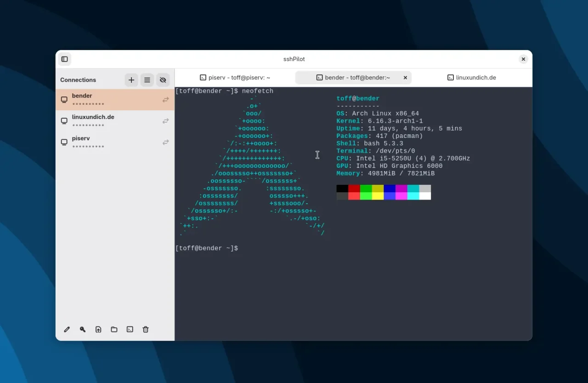Image resolution: width=588 pixels, height=383 pixels.
Task: Close the bender tab with its x button
Action: (x=405, y=77)
